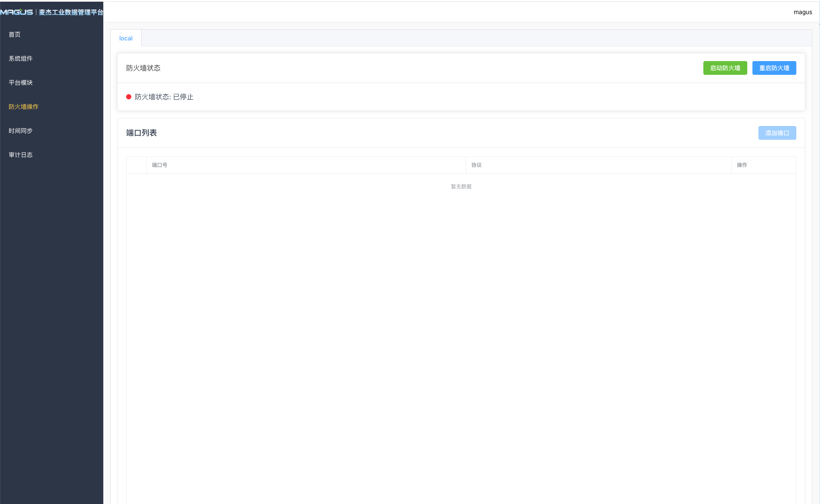Select 防火墙操作 in the sidebar
The image size is (820, 504).
24,107
